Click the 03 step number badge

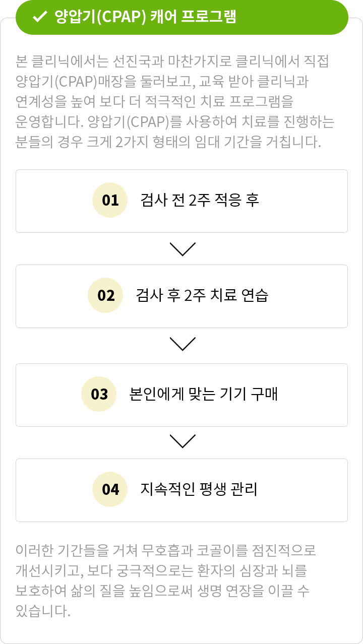click(99, 394)
